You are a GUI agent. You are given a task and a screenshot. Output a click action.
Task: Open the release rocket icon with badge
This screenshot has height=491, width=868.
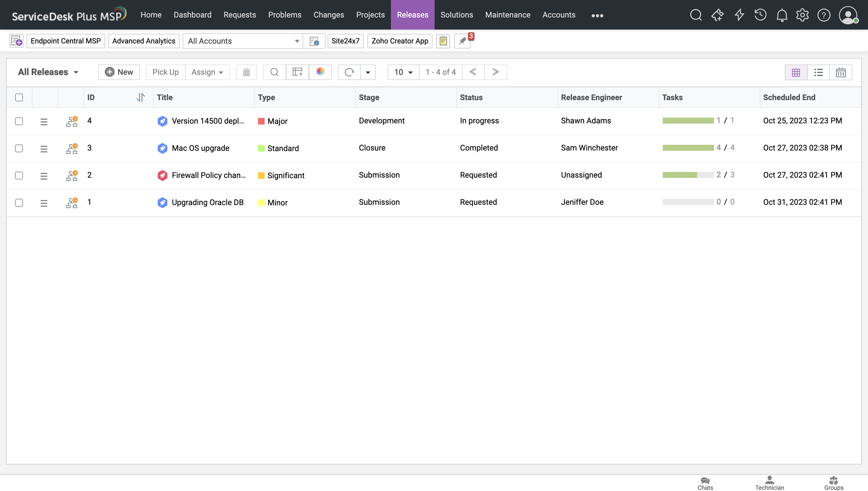tap(462, 41)
